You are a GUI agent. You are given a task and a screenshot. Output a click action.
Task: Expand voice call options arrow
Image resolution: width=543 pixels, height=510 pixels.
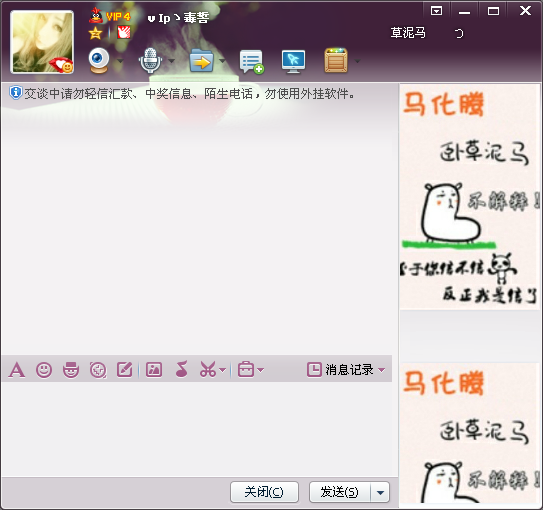tap(171, 61)
